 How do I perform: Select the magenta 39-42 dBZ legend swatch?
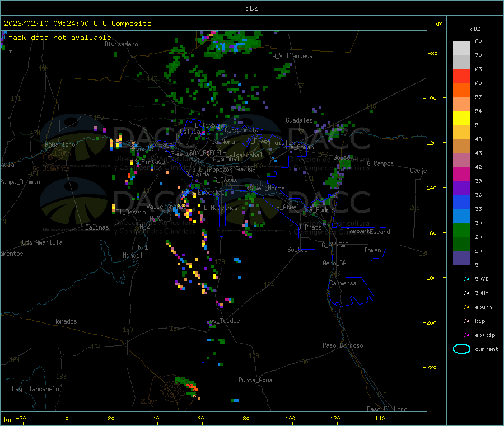tap(461, 174)
